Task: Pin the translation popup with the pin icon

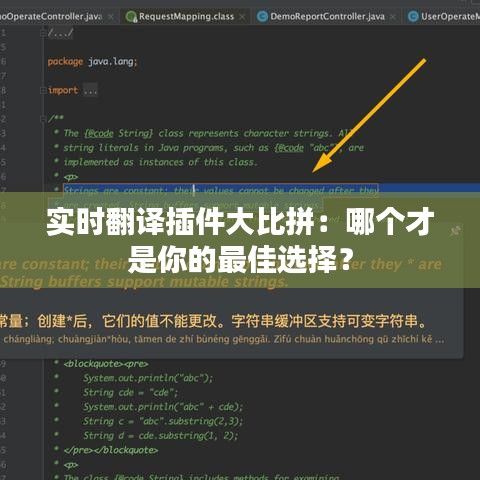Action: [x=455, y=231]
